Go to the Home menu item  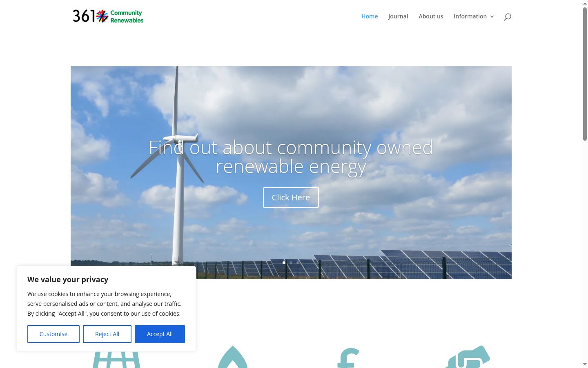[370, 16]
